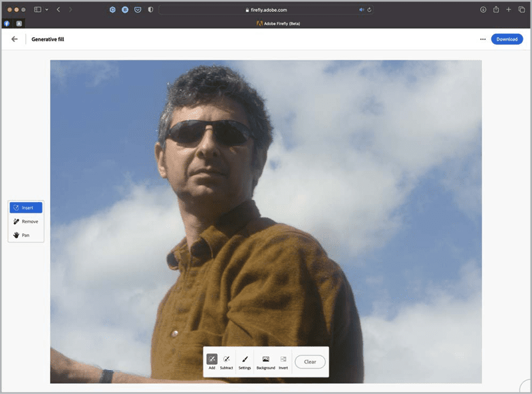Select the Background option in the toolbar
The image size is (532, 394).
[265, 359]
